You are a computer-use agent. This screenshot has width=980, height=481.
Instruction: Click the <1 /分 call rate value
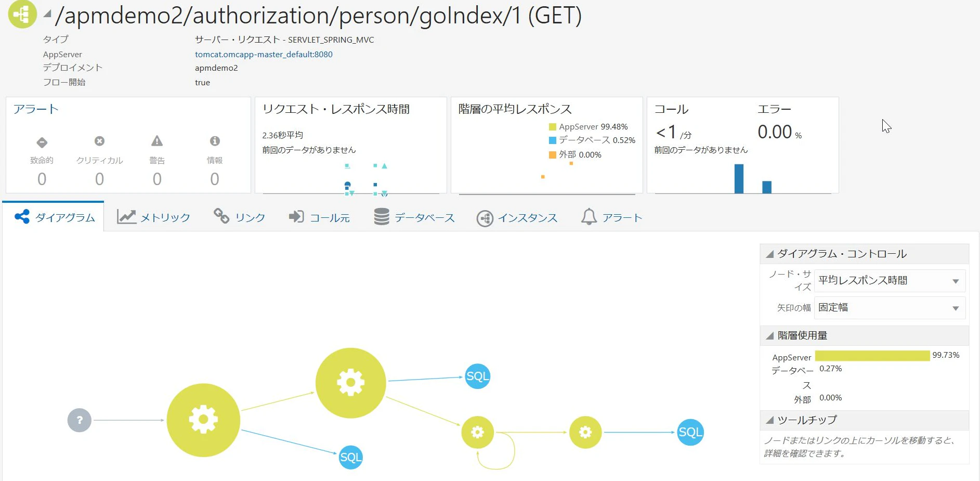tap(674, 133)
